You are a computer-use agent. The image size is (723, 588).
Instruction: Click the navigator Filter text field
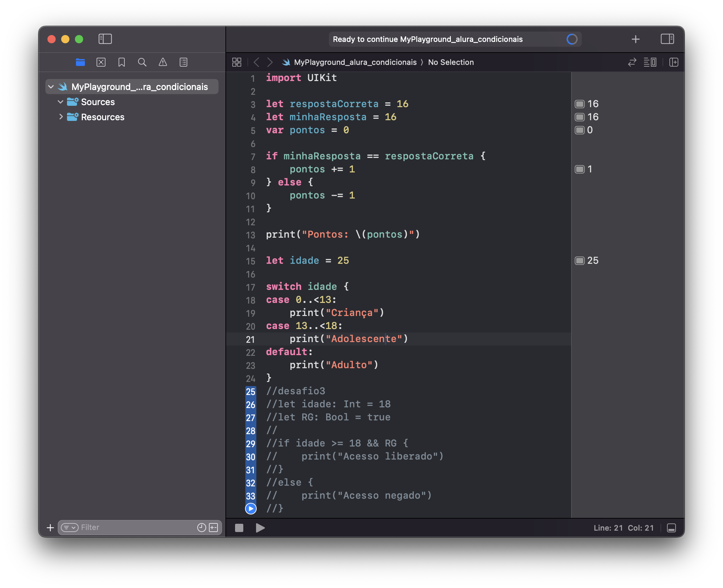pos(137,528)
